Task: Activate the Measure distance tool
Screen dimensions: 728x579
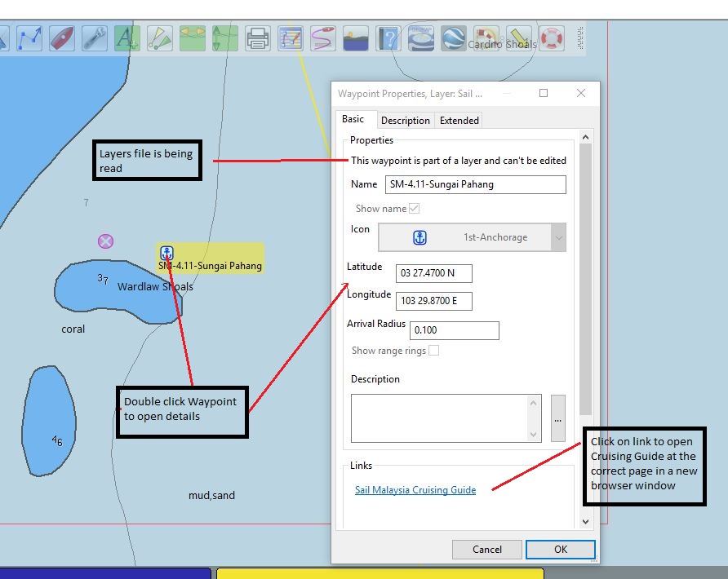Action: [x=159, y=38]
